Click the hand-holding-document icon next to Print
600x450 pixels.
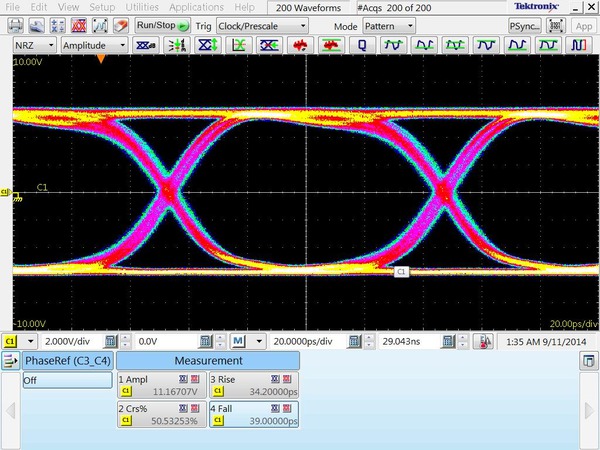point(37,26)
